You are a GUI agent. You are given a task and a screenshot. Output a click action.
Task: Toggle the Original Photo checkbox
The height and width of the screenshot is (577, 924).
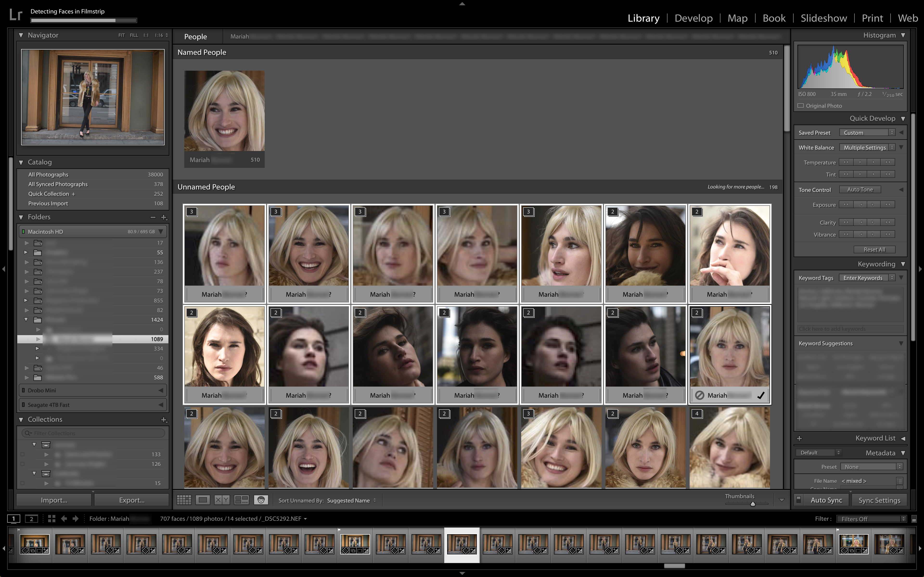[801, 106]
